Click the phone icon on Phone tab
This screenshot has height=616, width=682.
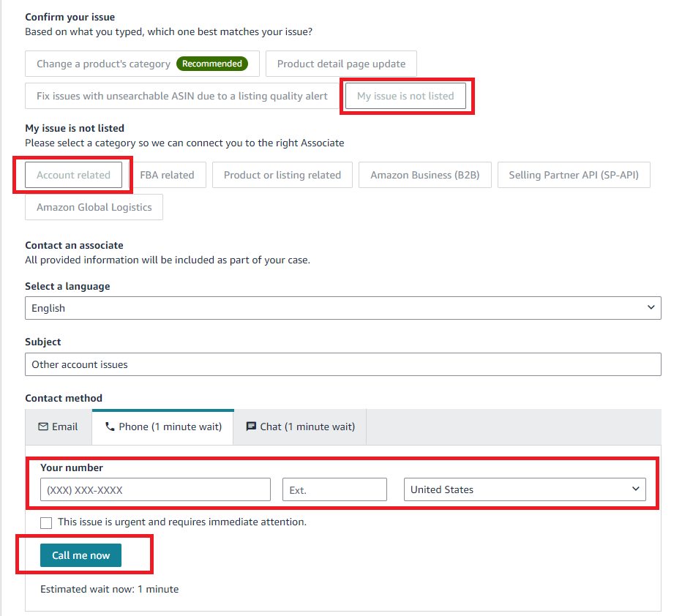[110, 426]
